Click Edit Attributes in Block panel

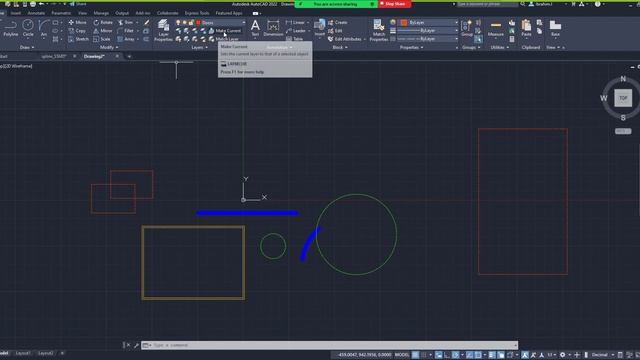pyautogui.click(x=345, y=39)
